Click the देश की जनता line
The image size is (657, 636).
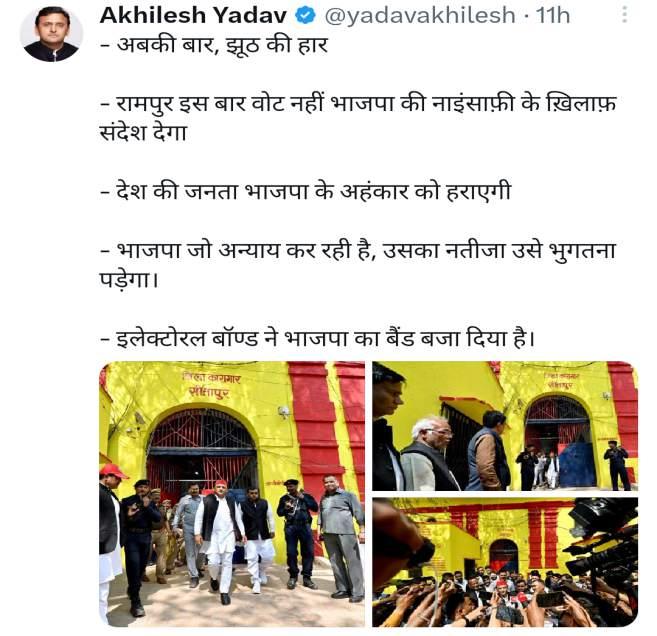pos(306,191)
